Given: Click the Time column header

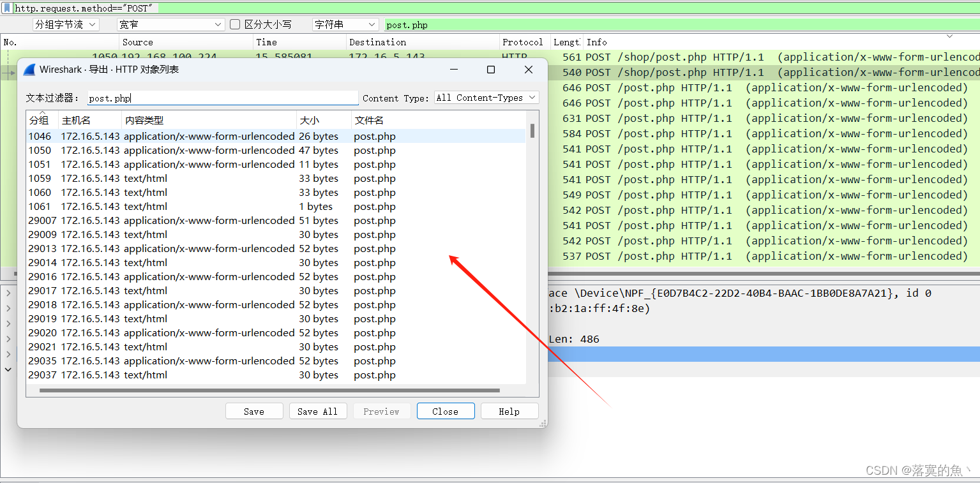Looking at the screenshot, I should pyautogui.click(x=299, y=42).
